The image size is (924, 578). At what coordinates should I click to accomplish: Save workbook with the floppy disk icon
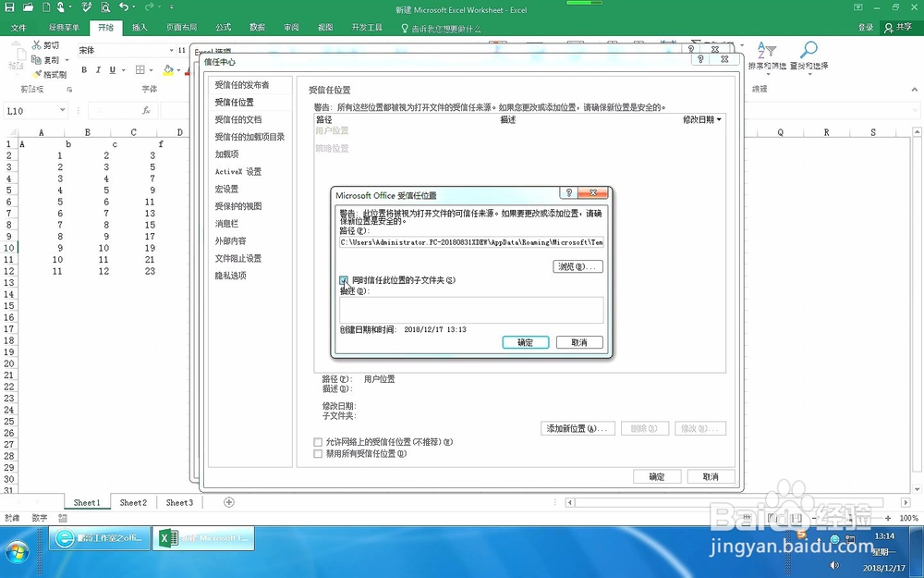click(x=9, y=7)
